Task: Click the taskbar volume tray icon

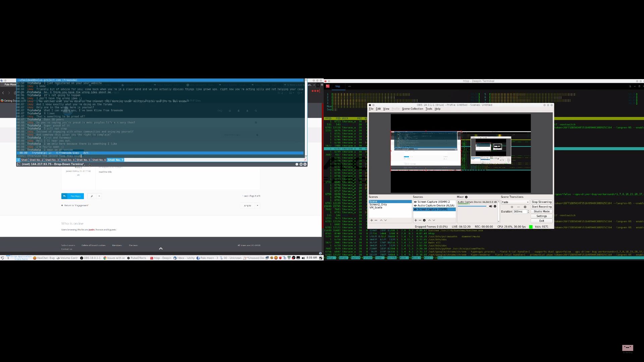Action: [x=303, y=258]
